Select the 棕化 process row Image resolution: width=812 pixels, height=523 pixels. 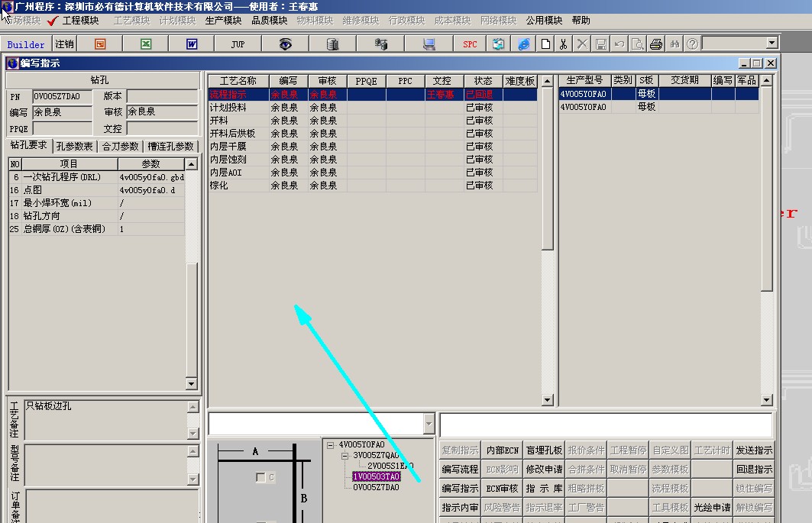pyautogui.click(x=373, y=186)
